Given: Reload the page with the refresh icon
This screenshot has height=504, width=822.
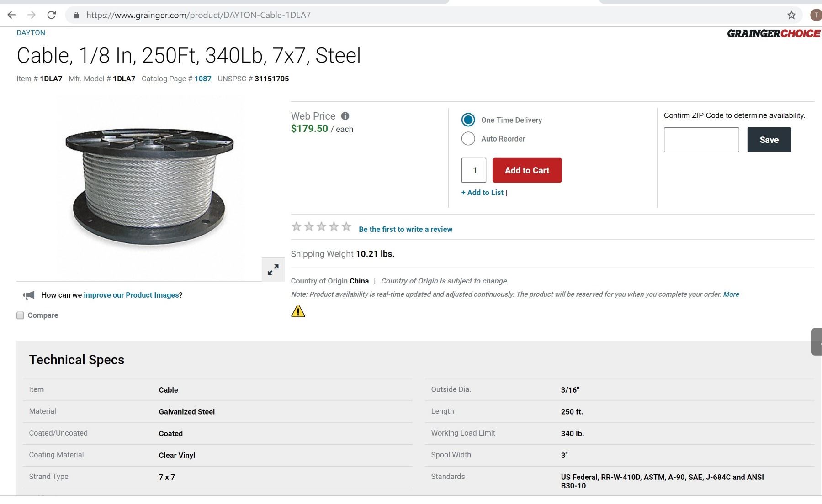Looking at the screenshot, I should pos(52,15).
